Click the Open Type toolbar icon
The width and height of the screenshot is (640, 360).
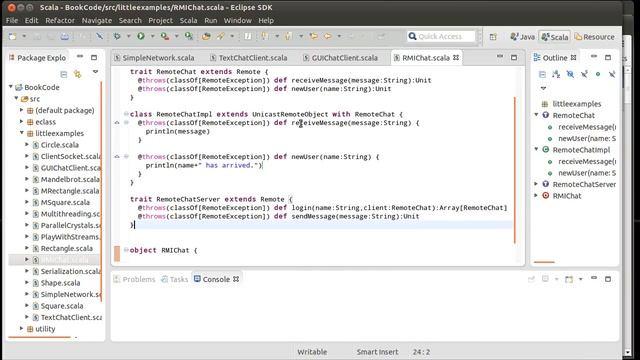coord(206,37)
